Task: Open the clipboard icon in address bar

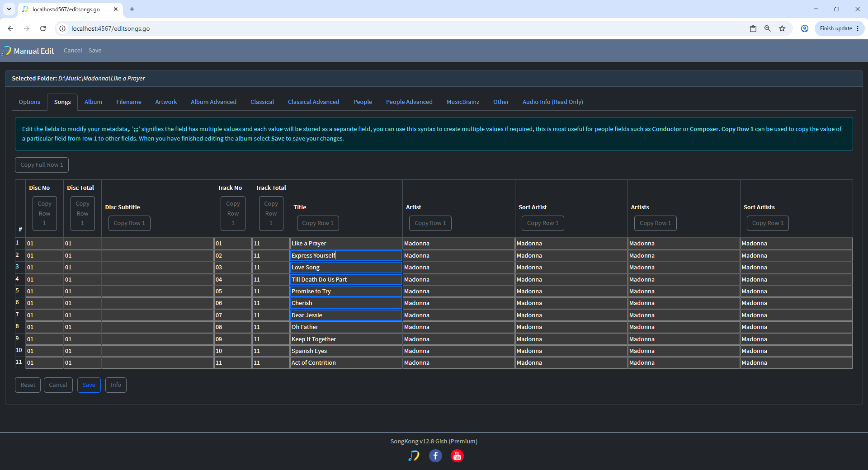Action: (753, 28)
